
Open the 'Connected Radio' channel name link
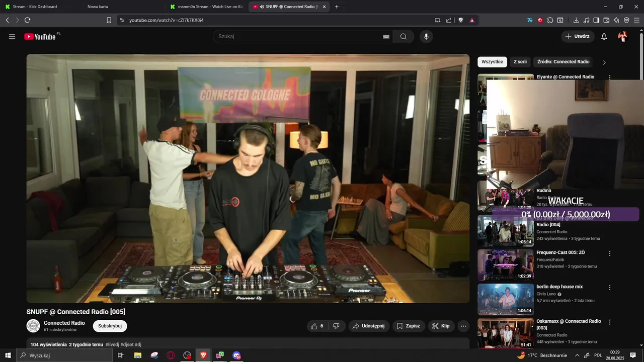(x=64, y=323)
